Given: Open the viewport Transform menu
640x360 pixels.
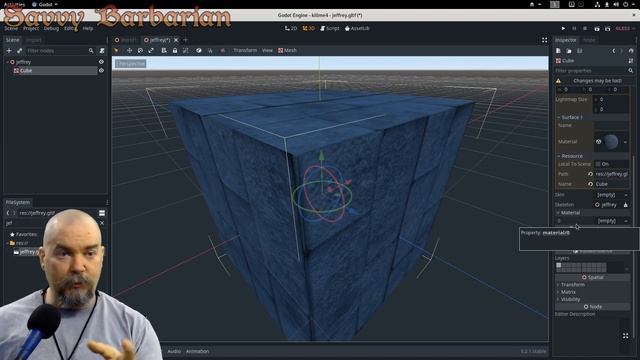Looking at the screenshot, I should point(245,50).
